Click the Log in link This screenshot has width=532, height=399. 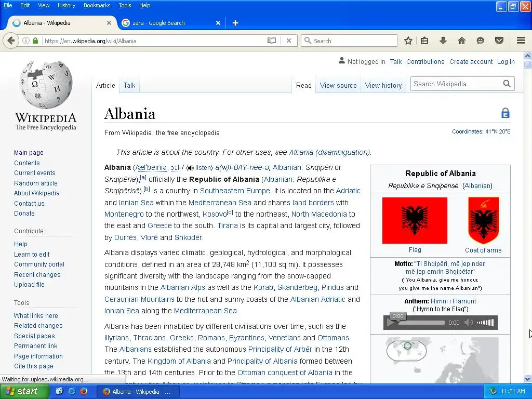pyautogui.click(x=506, y=62)
